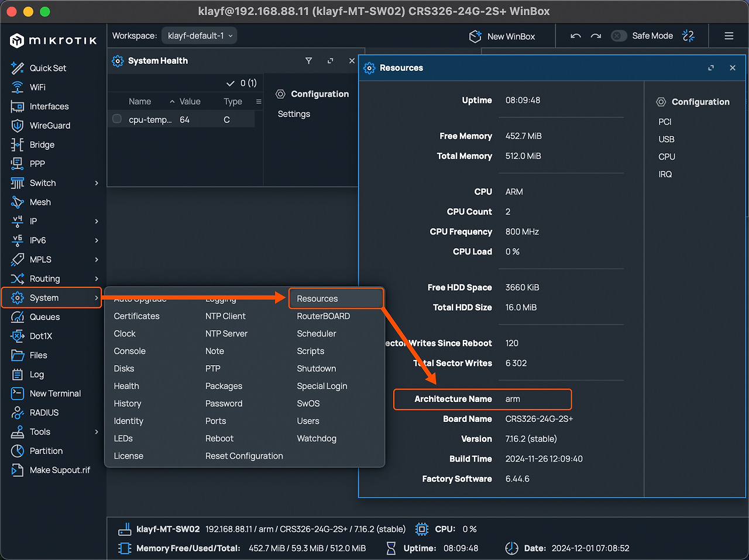
Task: Open USB in Resources configuration
Action: click(x=666, y=139)
